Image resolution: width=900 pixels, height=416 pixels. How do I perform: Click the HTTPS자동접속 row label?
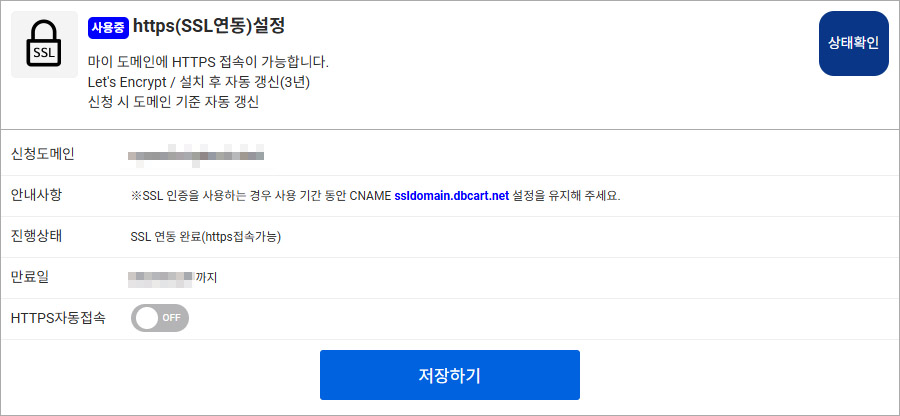tap(57, 318)
